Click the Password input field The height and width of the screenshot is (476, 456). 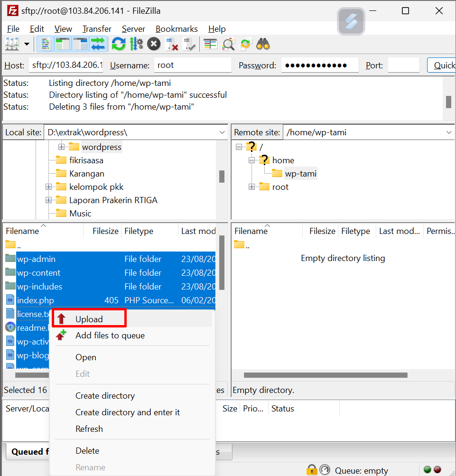[x=320, y=65]
